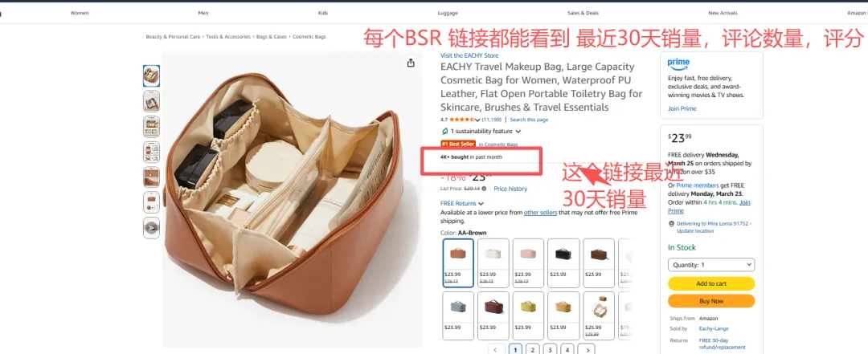The image size is (868, 354).
Task: Go to next page arrow in pagination
Action: coord(587,349)
